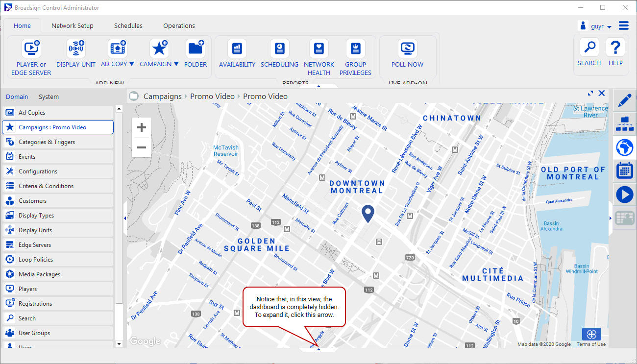Screen dimensions: 637x364
Task: Open the hamburger menu at top right
Action: click(x=624, y=25)
